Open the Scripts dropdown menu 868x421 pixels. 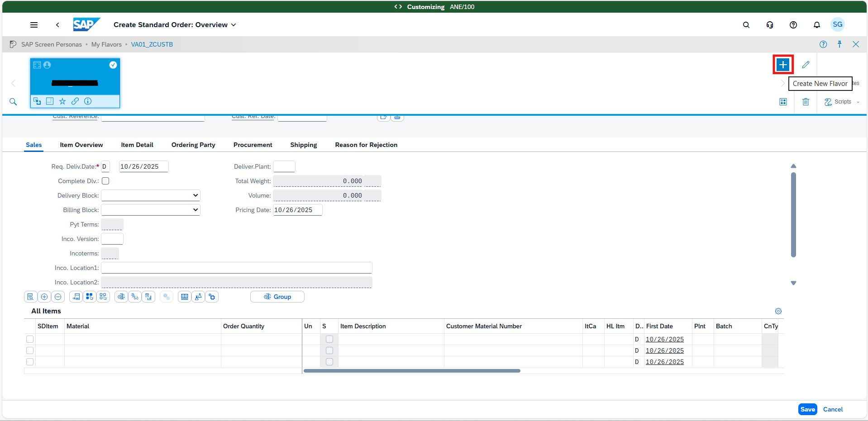click(842, 102)
